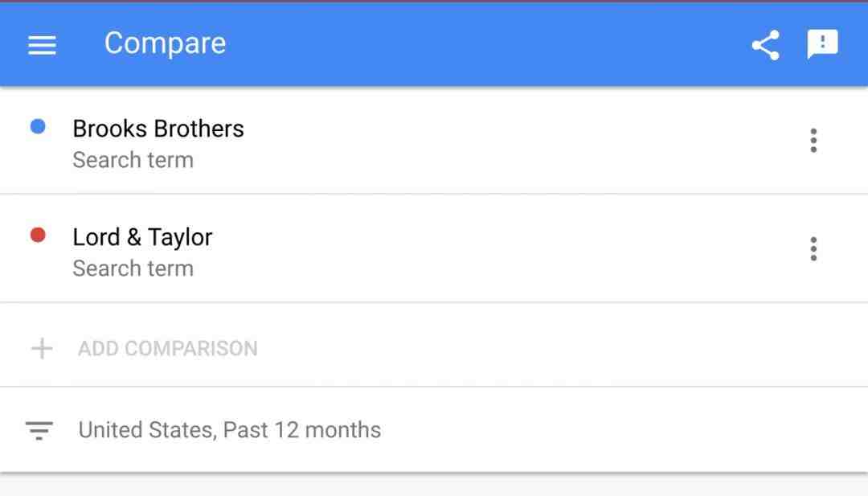Open the send feedback icon

coord(823,44)
